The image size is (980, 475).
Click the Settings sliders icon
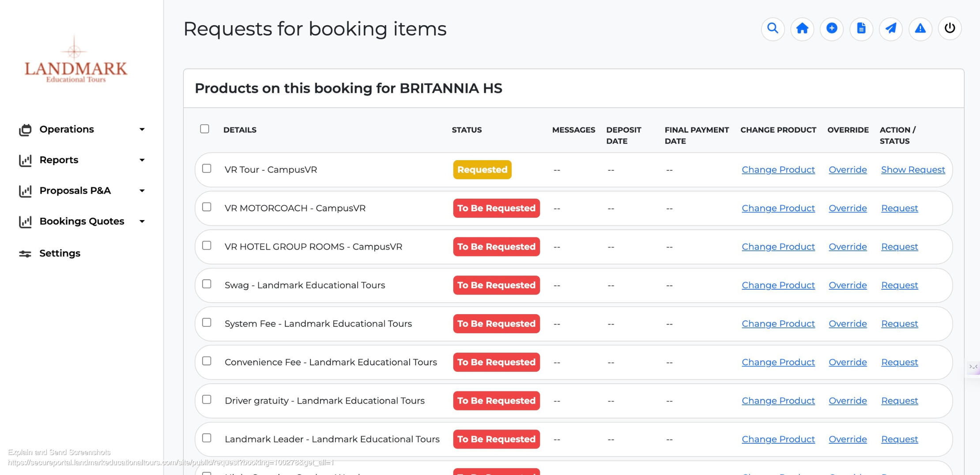(25, 254)
